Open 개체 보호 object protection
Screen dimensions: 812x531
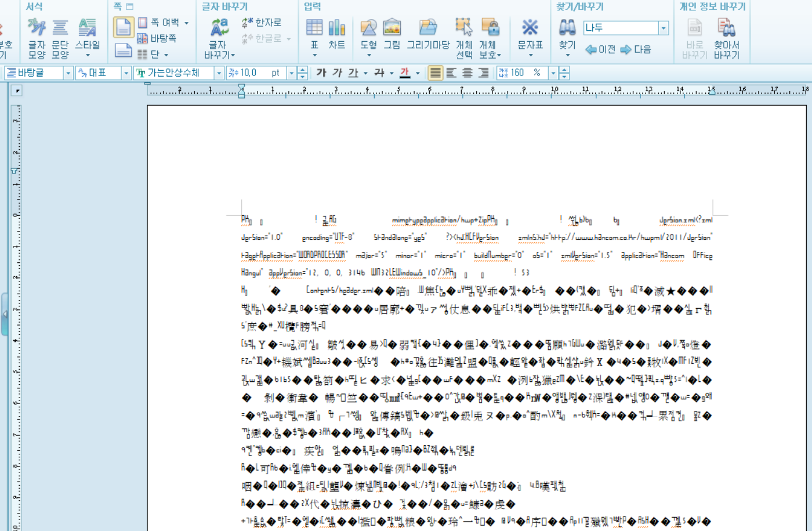[x=490, y=38]
